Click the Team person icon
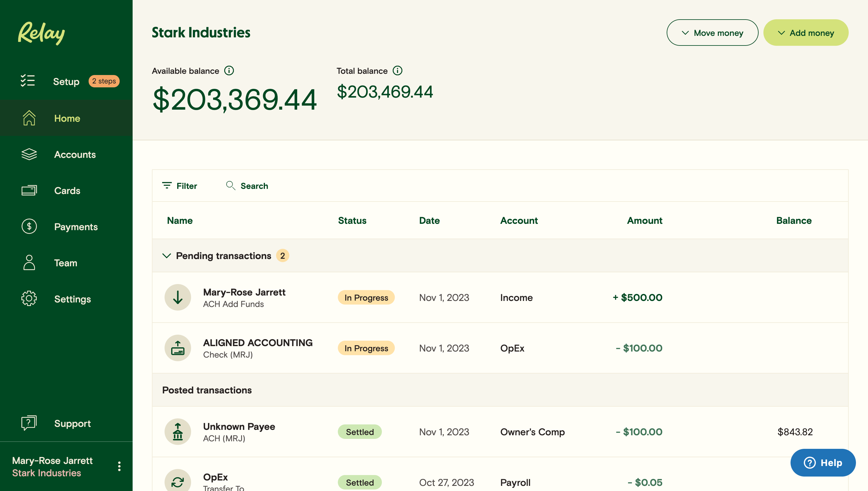Viewport: 868px width, 491px height. 29,263
